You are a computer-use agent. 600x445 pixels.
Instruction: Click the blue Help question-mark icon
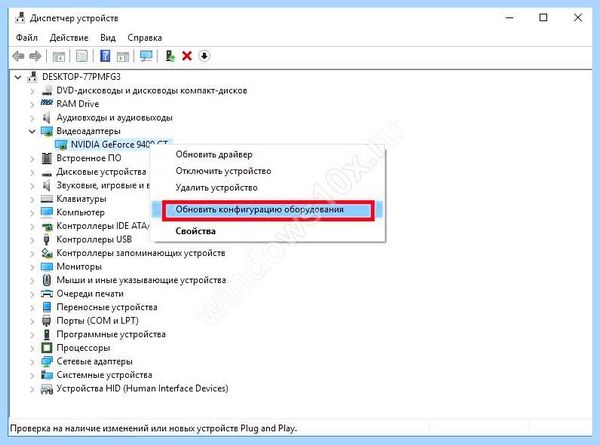[x=105, y=56]
